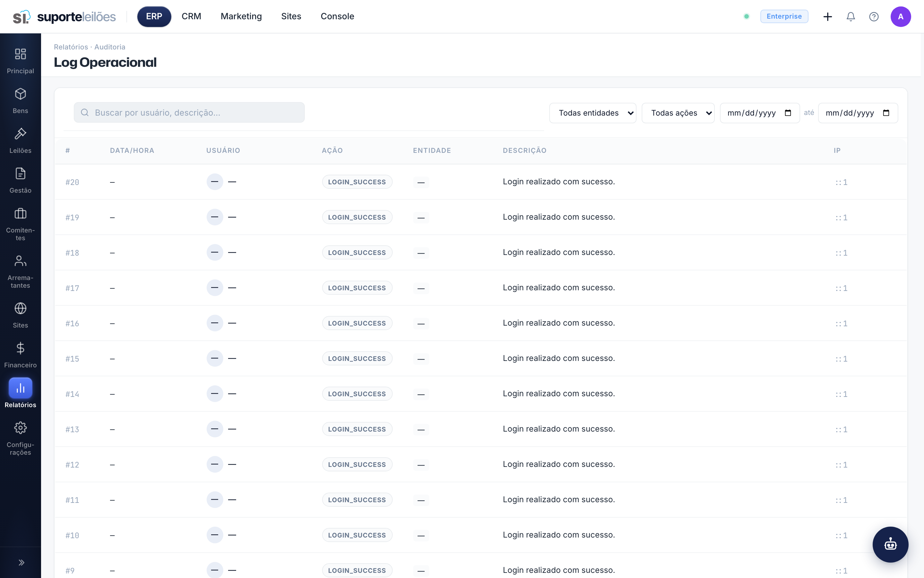Switch to the CRM tab
This screenshot has width=924, height=578.
tap(191, 16)
